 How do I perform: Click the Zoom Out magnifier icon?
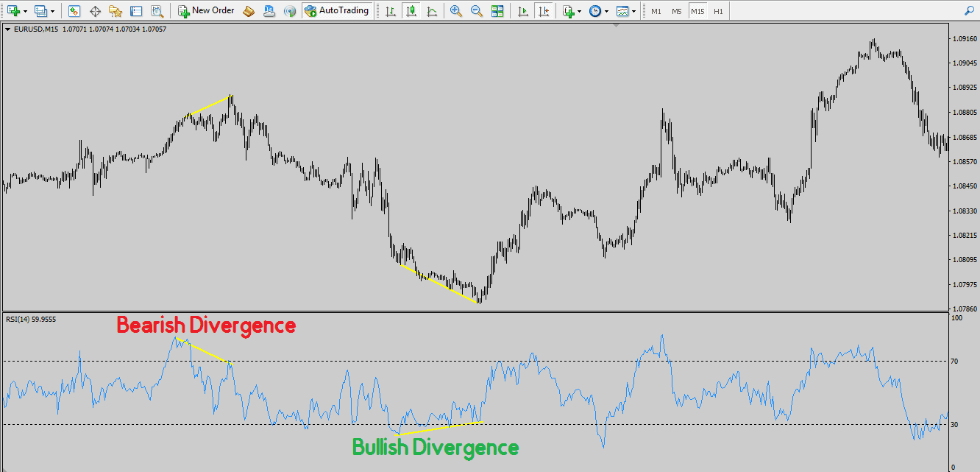point(476,11)
